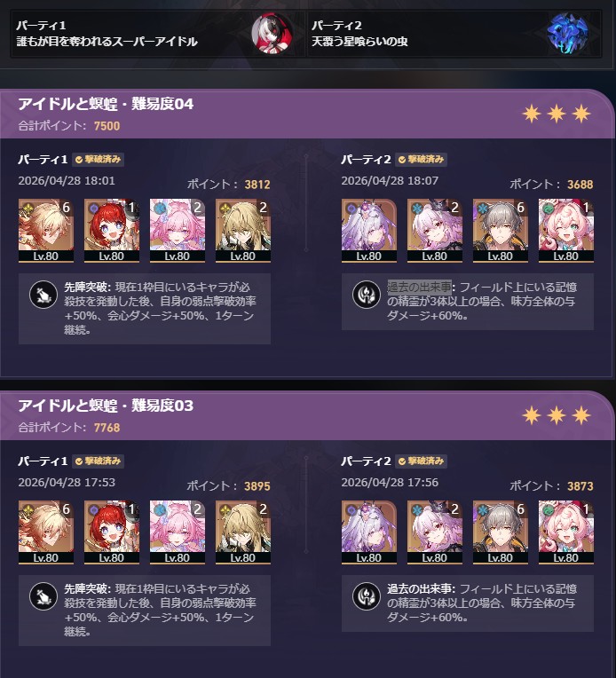Open the パーティ2 天覆う星喰らいの虫 tab
Viewport: 616px width, 678px height.
click(454, 34)
